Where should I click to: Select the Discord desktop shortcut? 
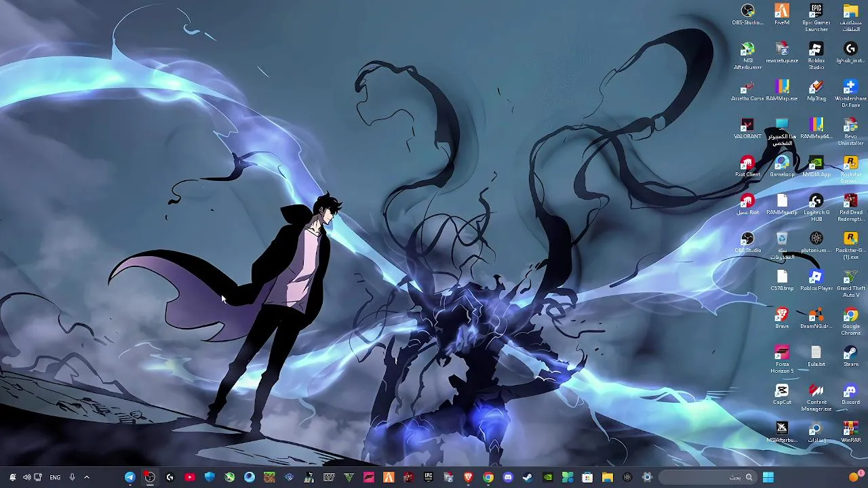(x=850, y=394)
